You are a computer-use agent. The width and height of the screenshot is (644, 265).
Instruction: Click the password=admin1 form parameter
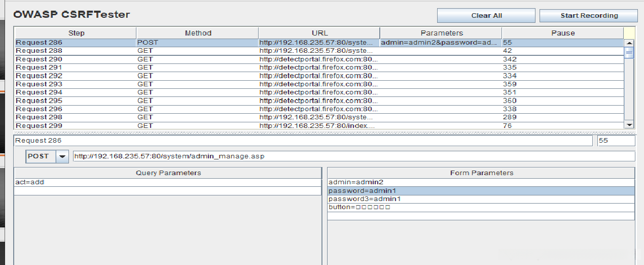tap(481, 190)
